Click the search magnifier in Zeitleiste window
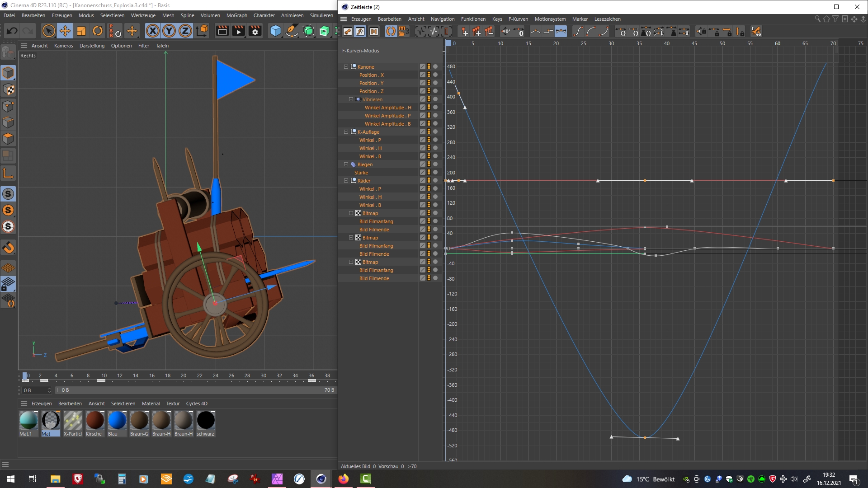The width and height of the screenshot is (868, 488). point(817,19)
